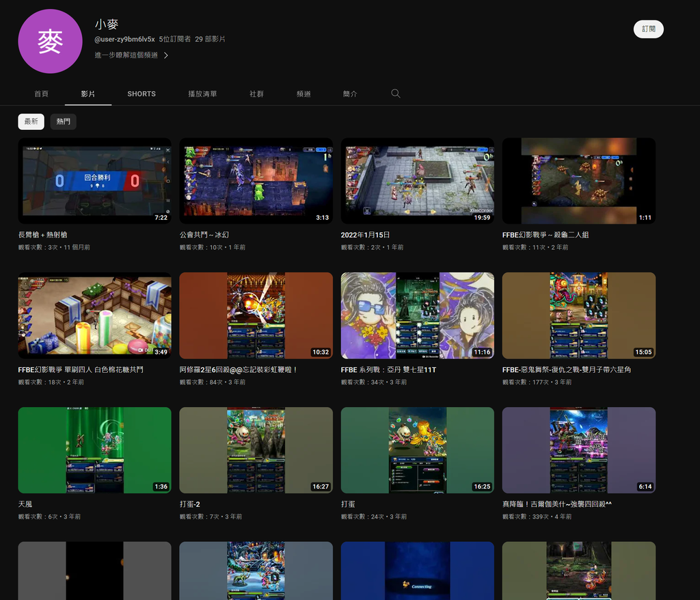
Task: Go to the 播放清單 tab
Action: (x=202, y=94)
